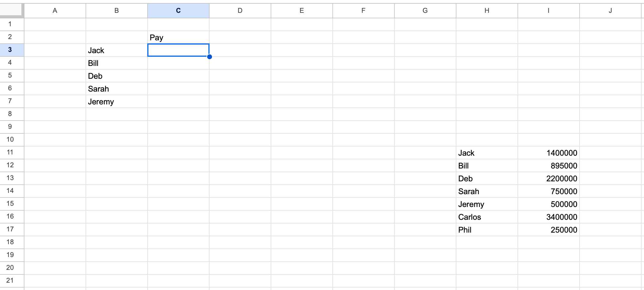Image resolution: width=644 pixels, height=290 pixels.
Task: Select row number 17
Action: (x=11, y=230)
